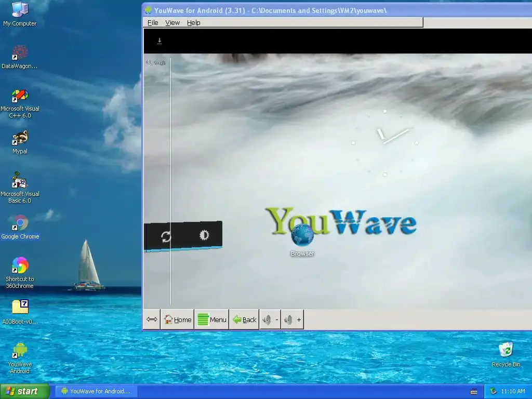Select Microsoft Visual Basic 6.0 shortcut
This screenshot has width=532, height=399.
20,188
